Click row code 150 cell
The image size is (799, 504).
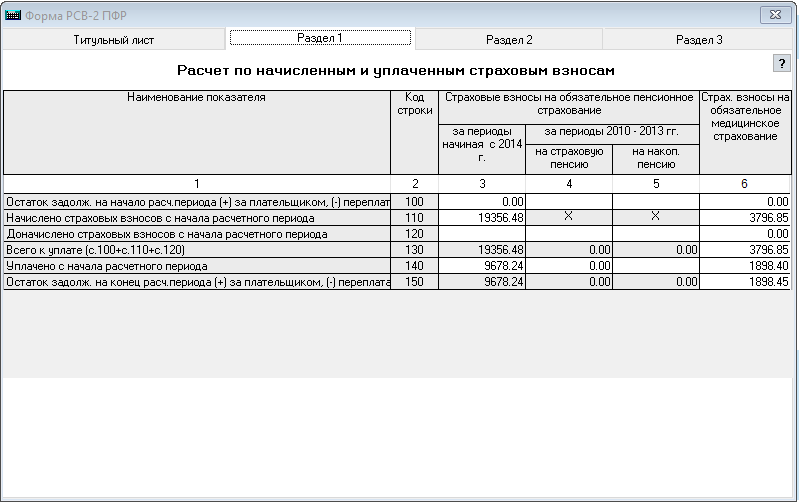(414, 282)
